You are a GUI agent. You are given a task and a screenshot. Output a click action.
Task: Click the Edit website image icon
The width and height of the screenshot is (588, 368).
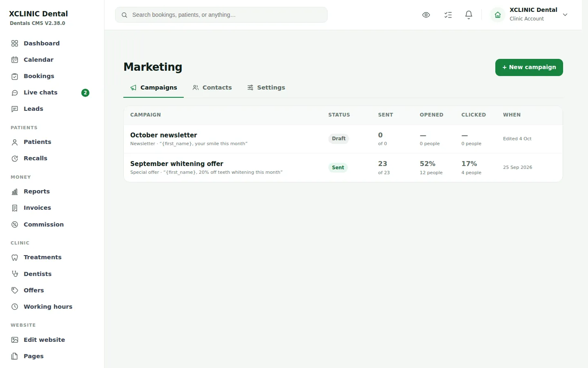pos(15,340)
